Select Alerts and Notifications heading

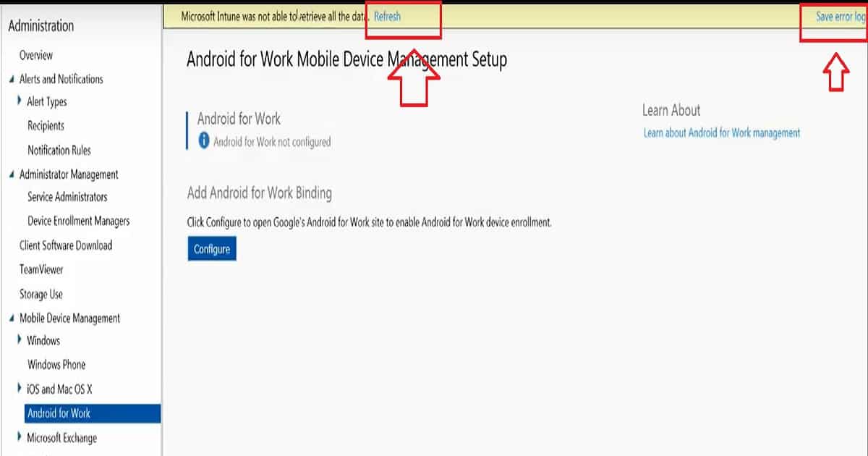[x=61, y=80]
